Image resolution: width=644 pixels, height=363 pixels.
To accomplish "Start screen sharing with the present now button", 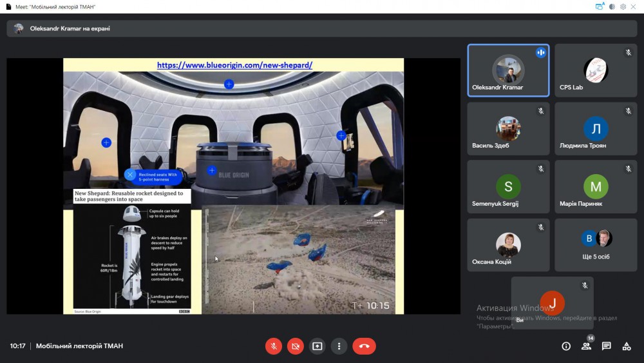I will point(317,346).
